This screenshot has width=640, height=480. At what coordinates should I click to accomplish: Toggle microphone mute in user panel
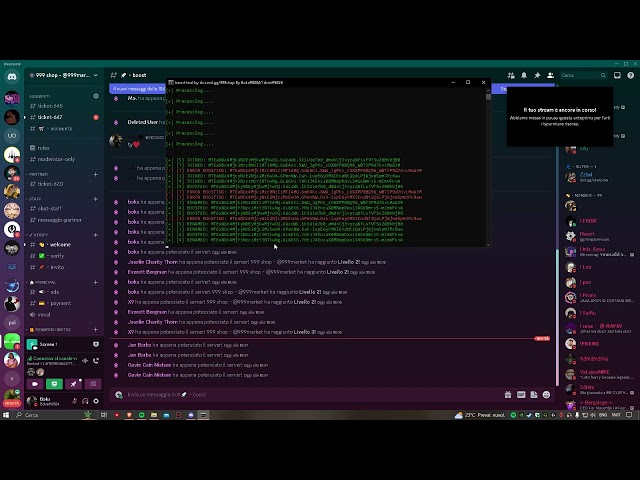coord(74,401)
